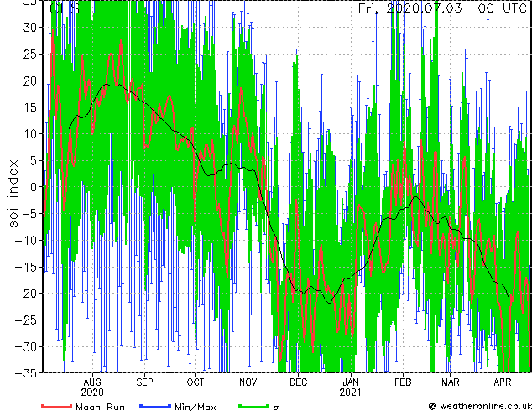Click the AUG 2020 axis label
Screen dimensions: 532x411
point(92,388)
